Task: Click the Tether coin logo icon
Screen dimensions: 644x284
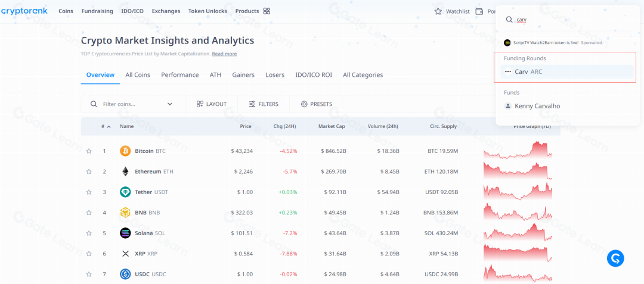Action: coord(125,192)
